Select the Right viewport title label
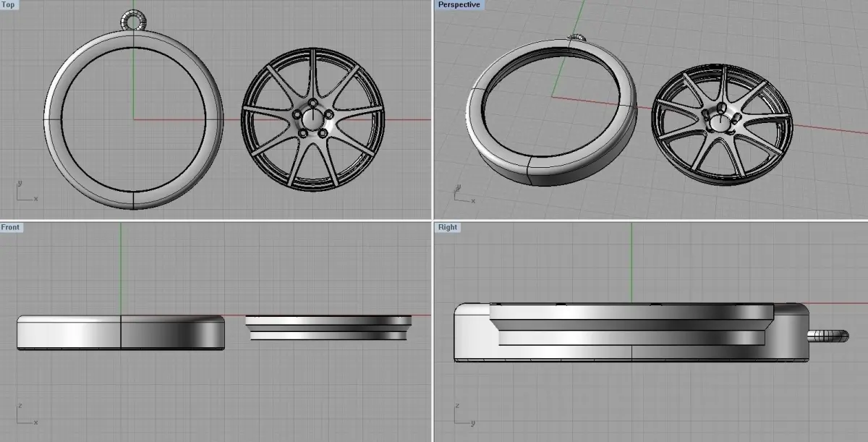The width and height of the screenshot is (868, 442). pos(448,227)
